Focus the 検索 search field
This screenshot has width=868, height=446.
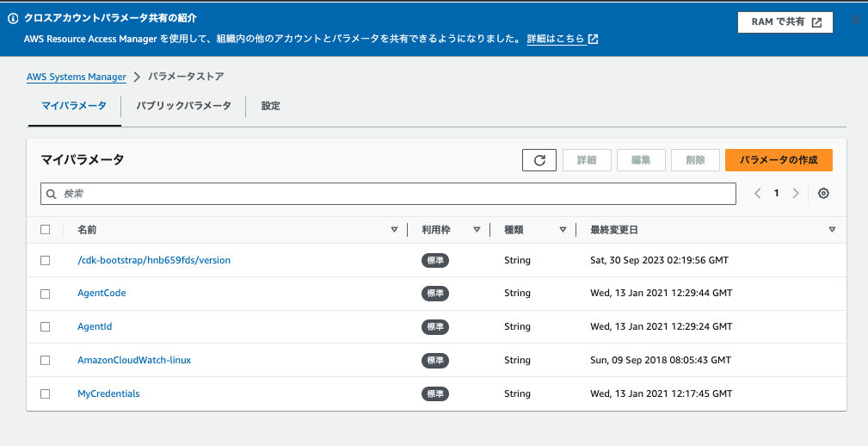pyautogui.click(x=388, y=194)
